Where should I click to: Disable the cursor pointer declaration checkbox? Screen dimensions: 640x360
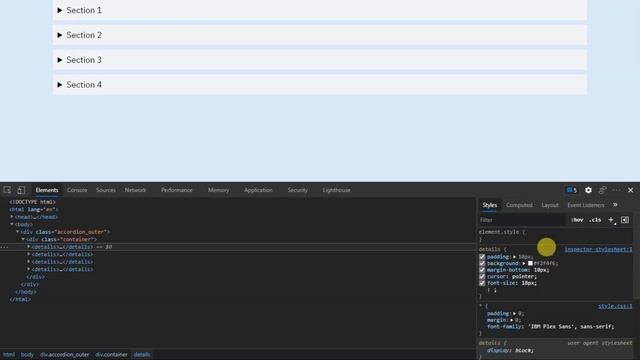tap(482, 276)
